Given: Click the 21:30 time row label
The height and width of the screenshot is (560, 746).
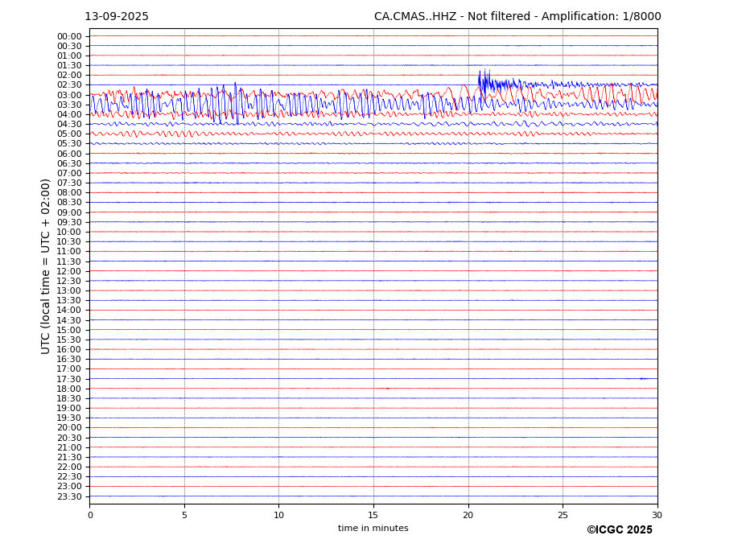Looking at the screenshot, I should pyautogui.click(x=69, y=457).
